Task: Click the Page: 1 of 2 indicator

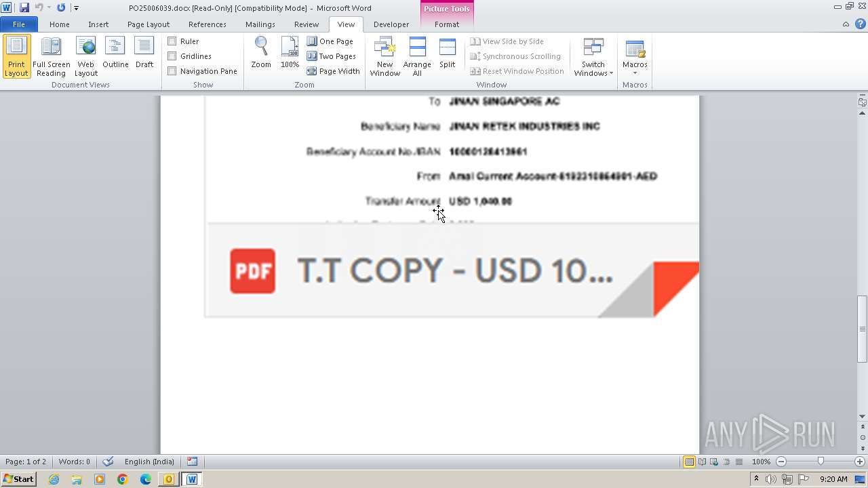Action: [x=26, y=462]
